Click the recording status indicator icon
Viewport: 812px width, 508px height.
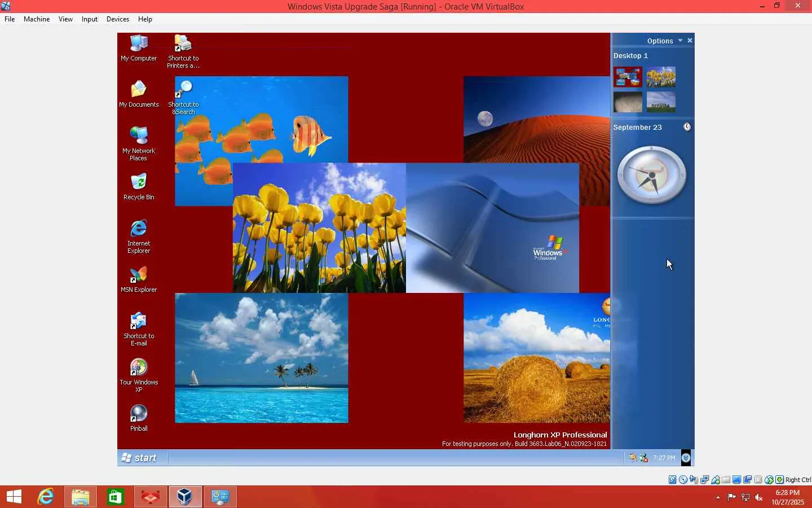tap(748, 480)
